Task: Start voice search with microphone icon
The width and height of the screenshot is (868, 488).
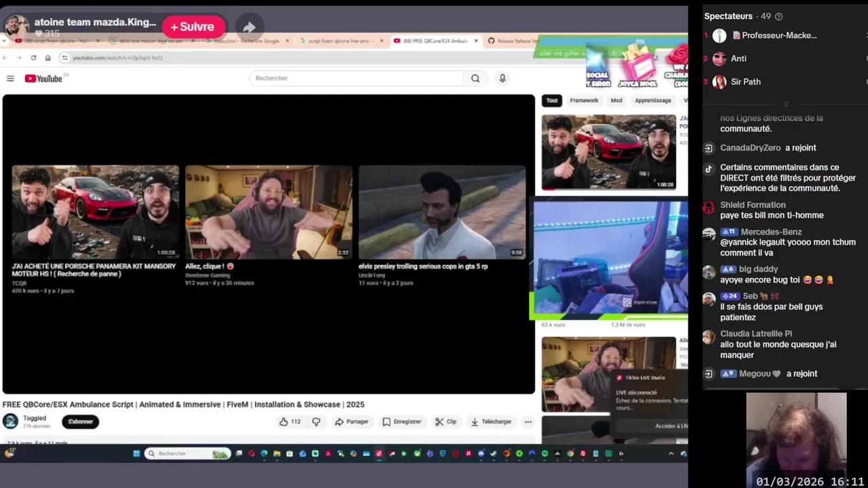Action: (x=502, y=78)
